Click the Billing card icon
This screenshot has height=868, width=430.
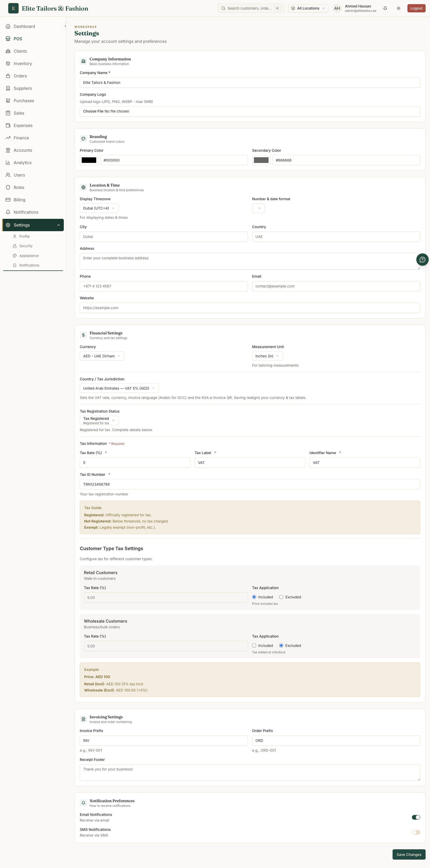pos(8,200)
